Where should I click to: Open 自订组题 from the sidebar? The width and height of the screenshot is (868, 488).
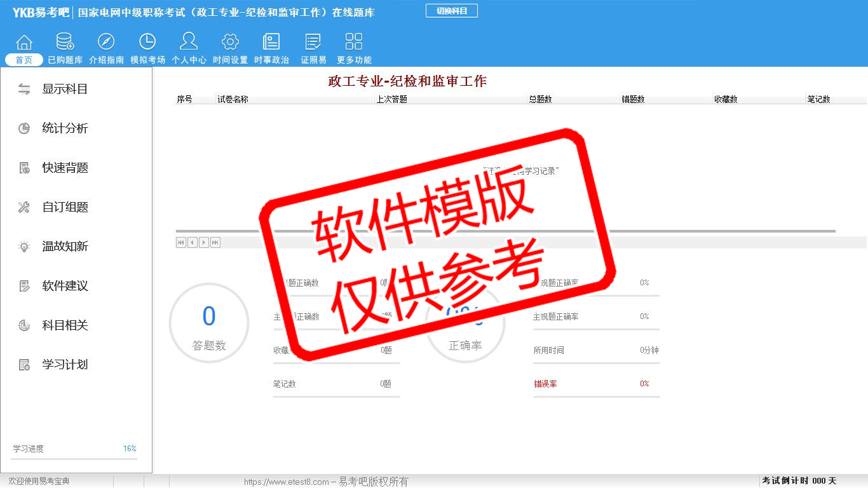click(65, 207)
